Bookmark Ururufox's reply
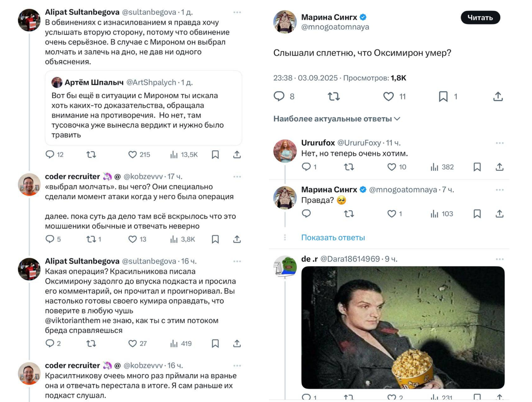532x402 pixels. (477, 167)
